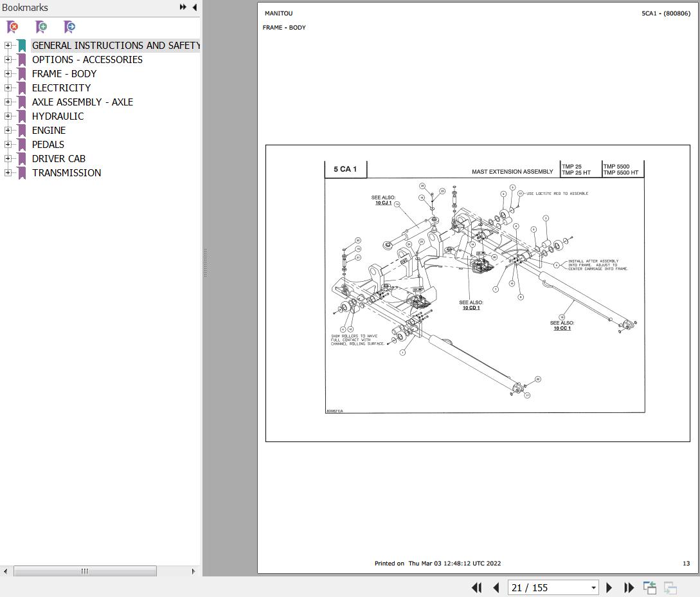Jump to the last page

(x=629, y=587)
